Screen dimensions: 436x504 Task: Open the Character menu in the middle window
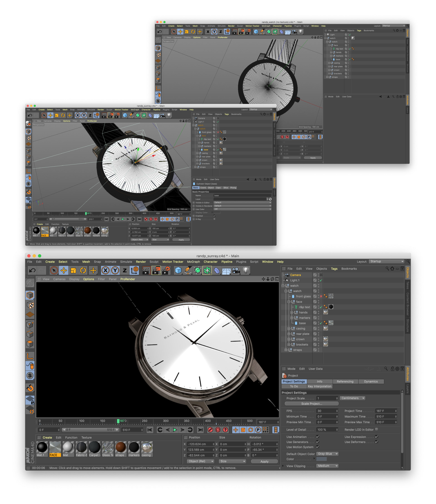point(146,110)
